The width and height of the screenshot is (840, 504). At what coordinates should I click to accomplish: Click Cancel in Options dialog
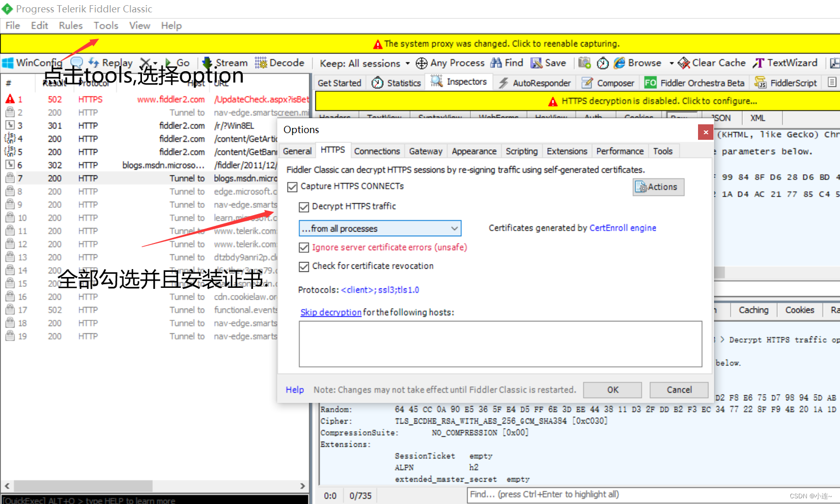click(x=679, y=390)
